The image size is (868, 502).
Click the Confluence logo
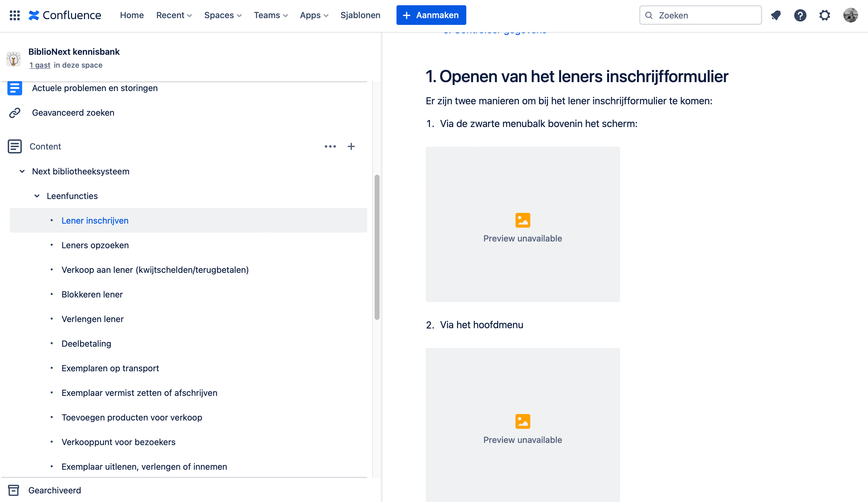coord(65,15)
